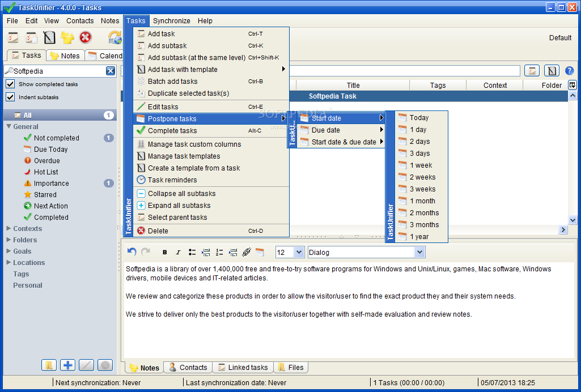Viewport: 581px width, 392px height.
Task: Click the horizontal scroll right arrow
Action: pos(563,230)
